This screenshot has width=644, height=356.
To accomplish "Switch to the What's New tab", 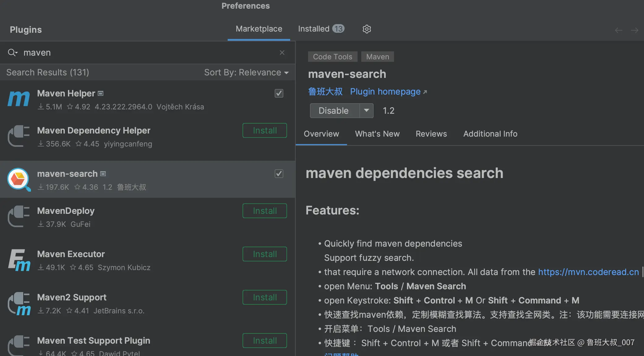I will click(377, 134).
